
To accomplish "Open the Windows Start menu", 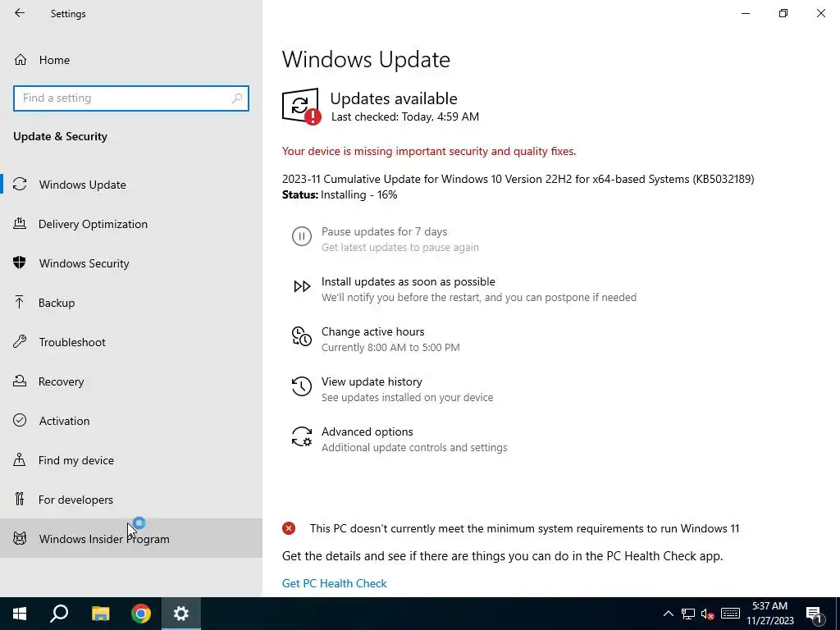I will (20, 614).
